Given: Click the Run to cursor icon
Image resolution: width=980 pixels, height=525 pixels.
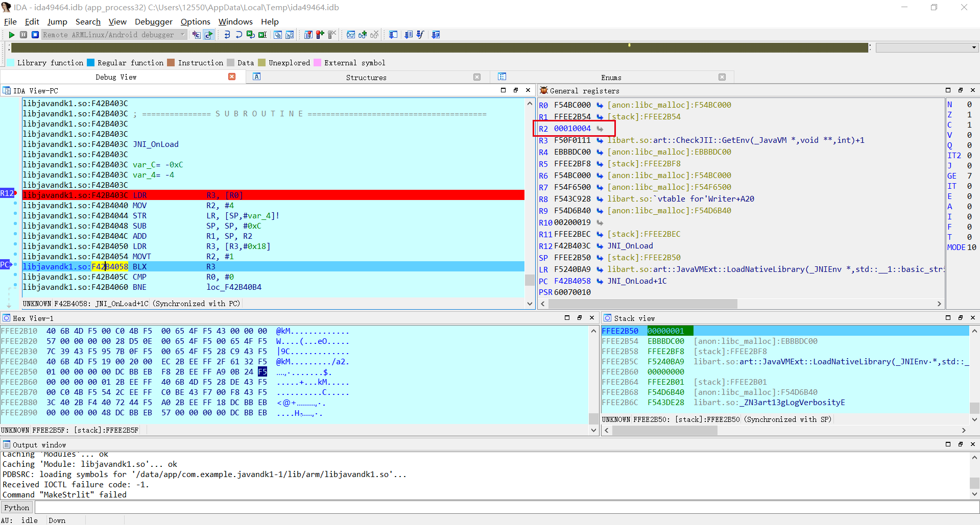Looking at the screenshot, I should point(262,35).
